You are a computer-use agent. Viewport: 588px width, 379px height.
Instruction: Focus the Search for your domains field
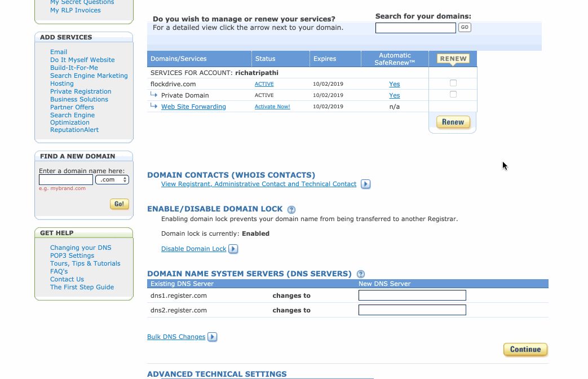coord(415,28)
